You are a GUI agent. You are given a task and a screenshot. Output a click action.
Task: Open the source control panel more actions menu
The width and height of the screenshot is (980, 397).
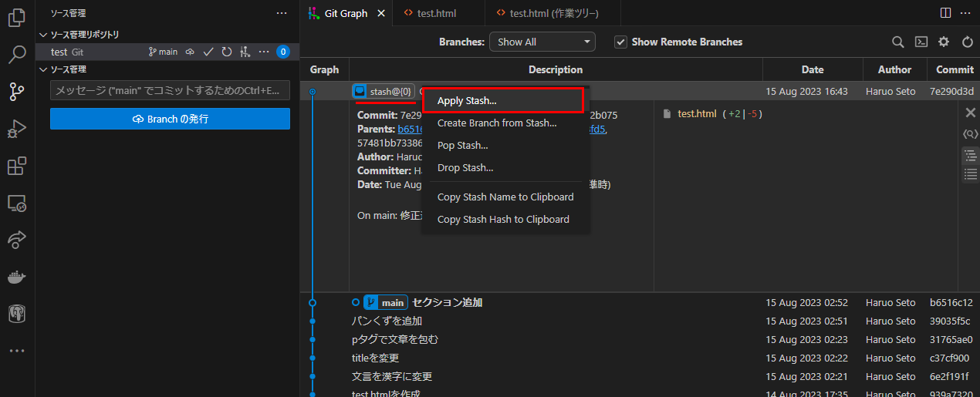click(x=282, y=13)
